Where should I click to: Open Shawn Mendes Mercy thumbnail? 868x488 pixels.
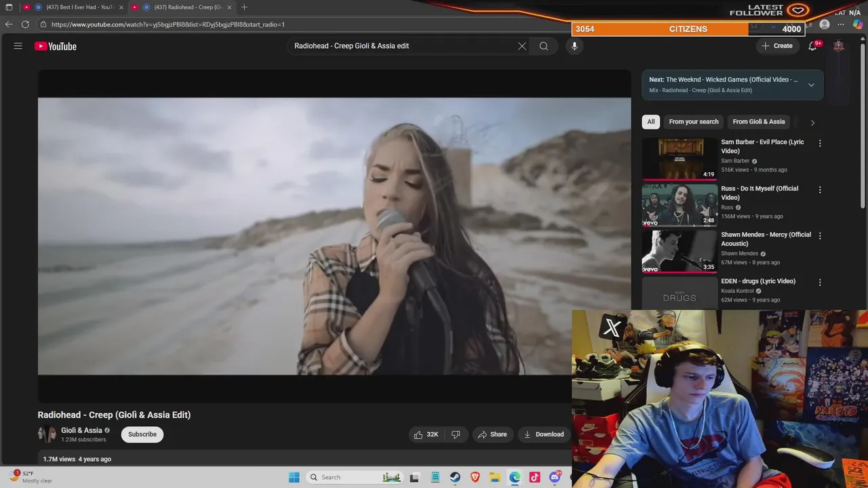pos(679,251)
